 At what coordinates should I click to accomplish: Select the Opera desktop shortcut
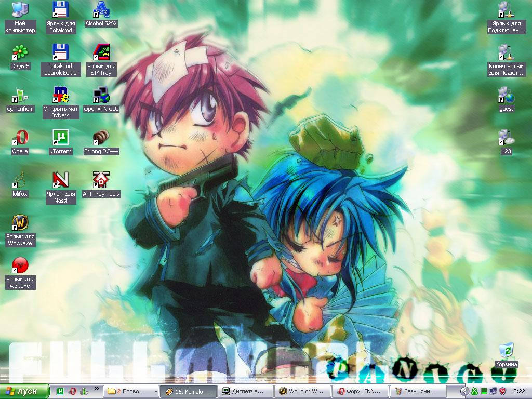20,142
